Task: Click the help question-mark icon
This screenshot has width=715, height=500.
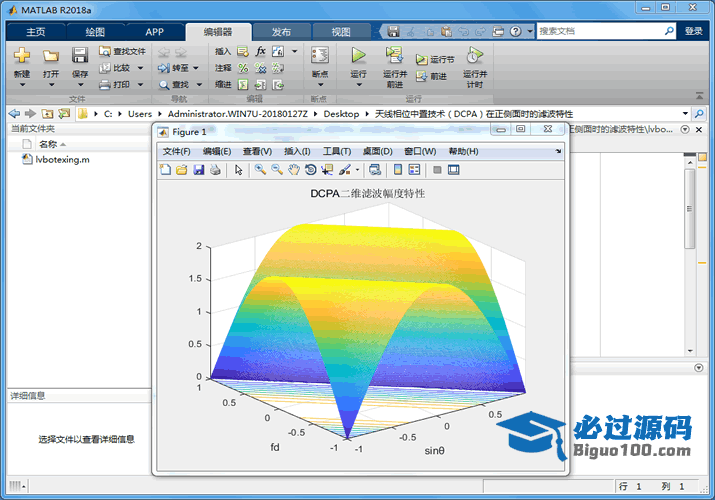Action: (x=515, y=31)
